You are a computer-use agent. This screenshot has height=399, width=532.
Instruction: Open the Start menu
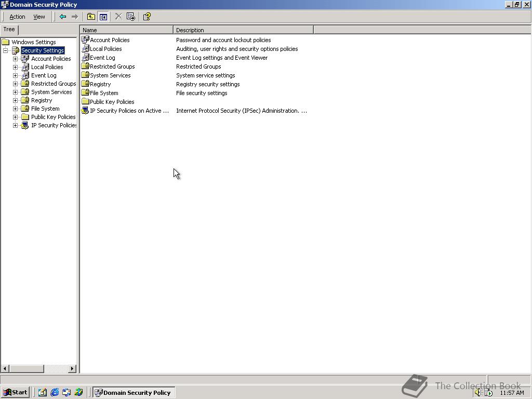pyautogui.click(x=15, y=393)
